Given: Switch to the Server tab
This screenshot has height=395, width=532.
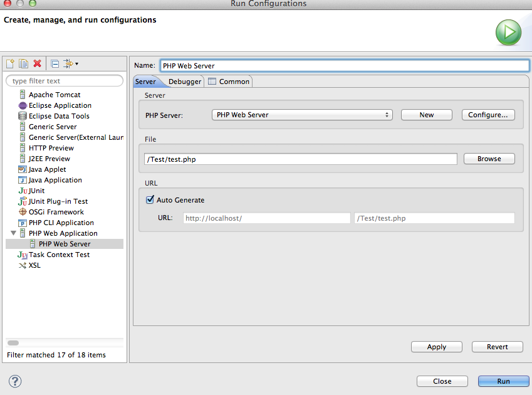Looking at the screenshot, I should pos(145,82).
